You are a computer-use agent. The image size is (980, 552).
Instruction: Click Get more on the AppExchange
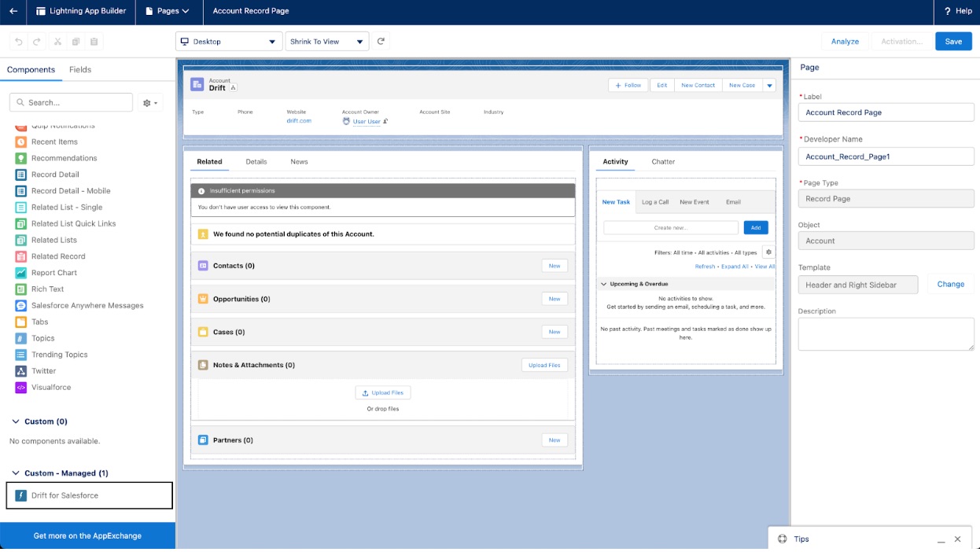click(x=87, y=535)
